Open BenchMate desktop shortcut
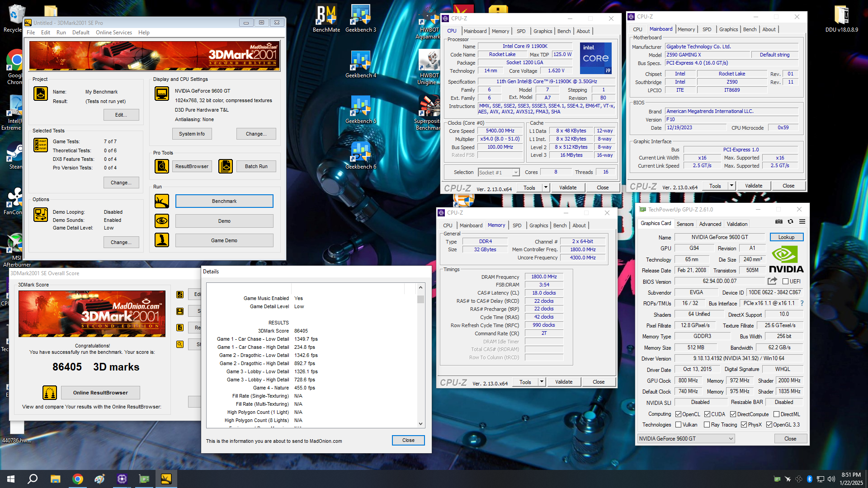The width and height of the screenshot is (868, 488). point(326,19)
